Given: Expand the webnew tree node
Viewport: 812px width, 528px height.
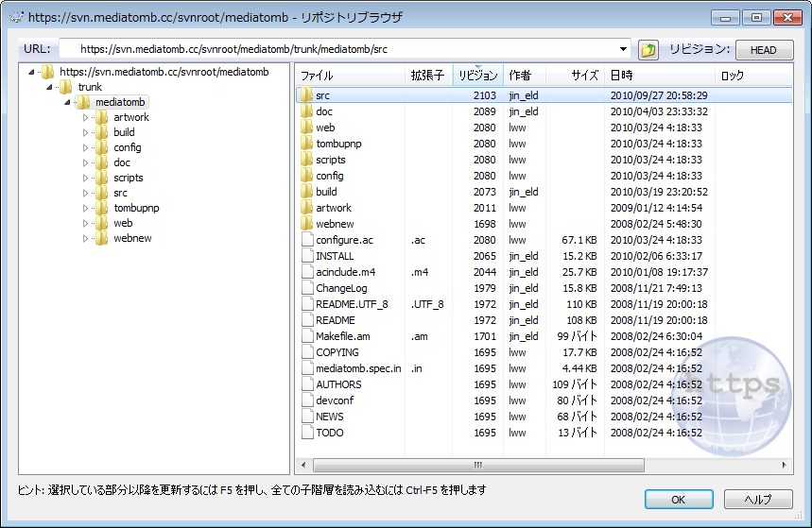Looking at the screenshot, I should click(x=85, y=239).
